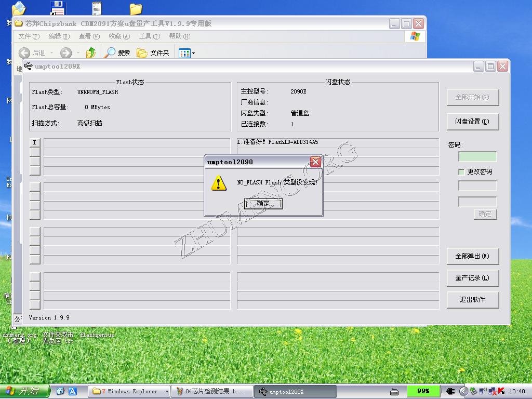
Task: Click the 普通盘 disk type value
Action: pyautogui.click(x=300, y=113)
